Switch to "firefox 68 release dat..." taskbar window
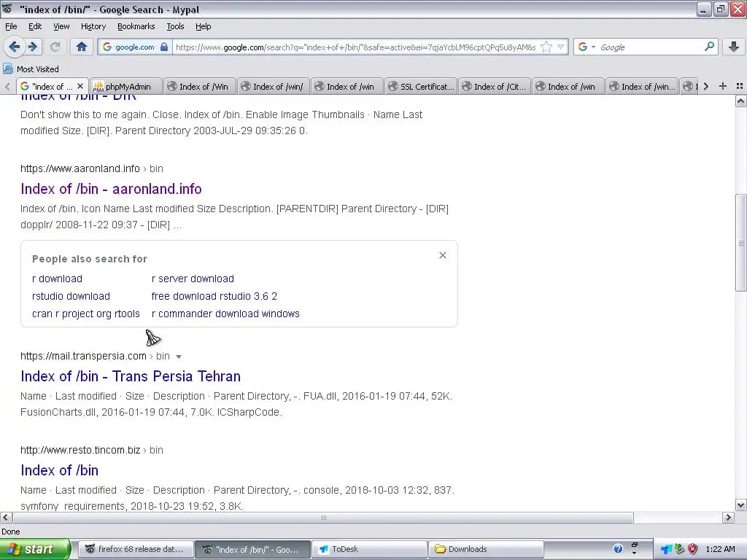 tap(136, 549)
